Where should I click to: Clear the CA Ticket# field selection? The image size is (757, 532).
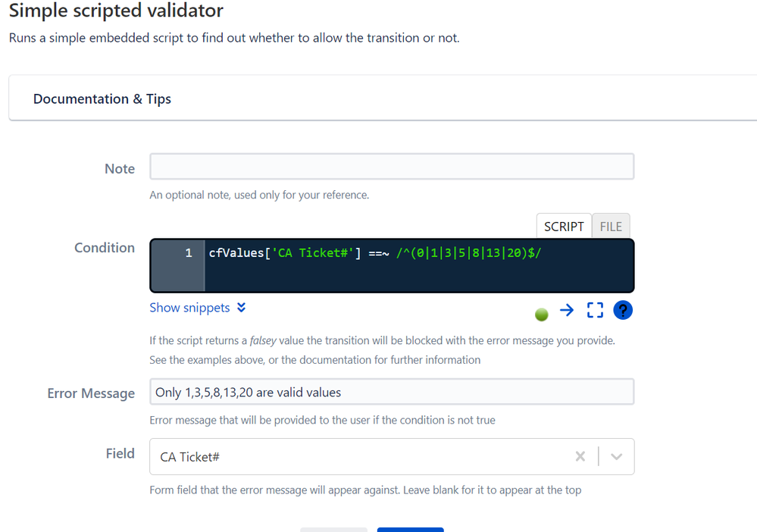coord(580,456)
